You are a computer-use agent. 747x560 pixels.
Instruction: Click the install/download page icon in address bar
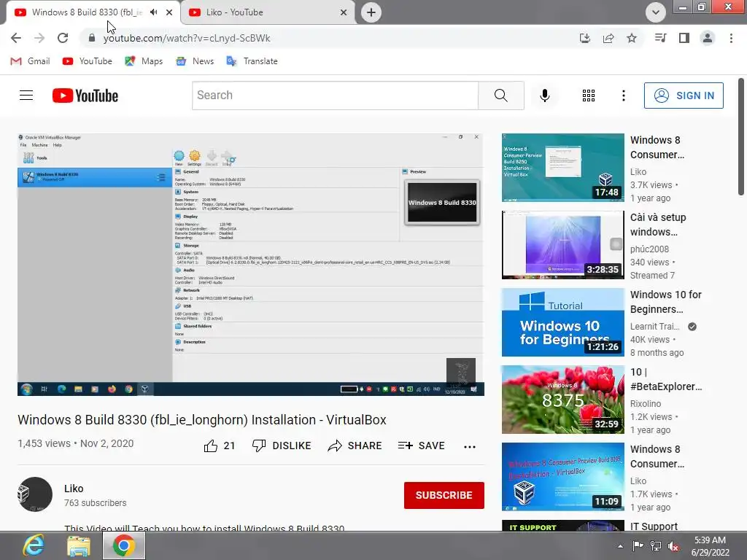pos(585,38)
